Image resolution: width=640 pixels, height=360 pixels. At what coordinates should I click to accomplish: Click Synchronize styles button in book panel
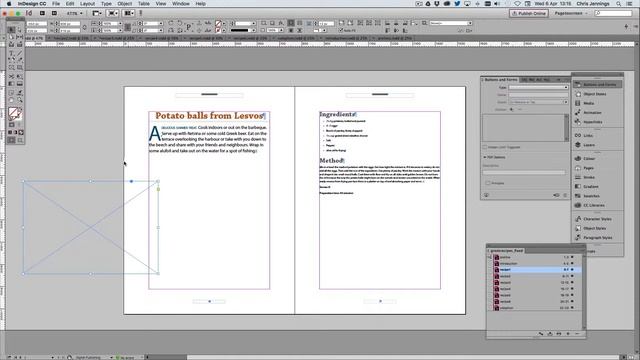(541, 334)
